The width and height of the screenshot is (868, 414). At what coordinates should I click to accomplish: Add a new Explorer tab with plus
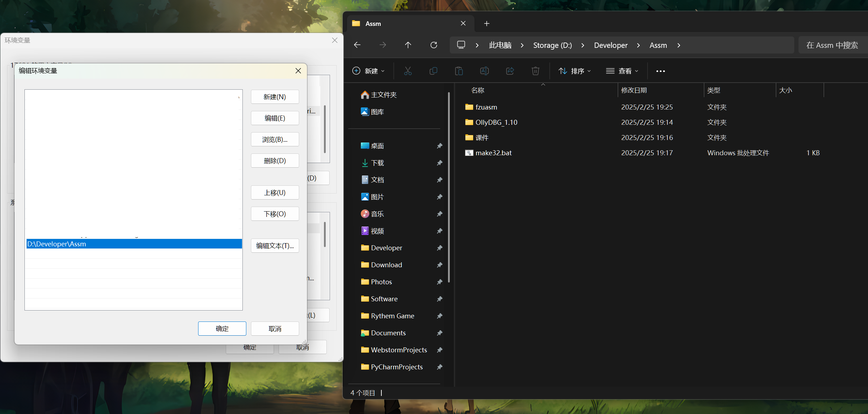coord(486,23)
